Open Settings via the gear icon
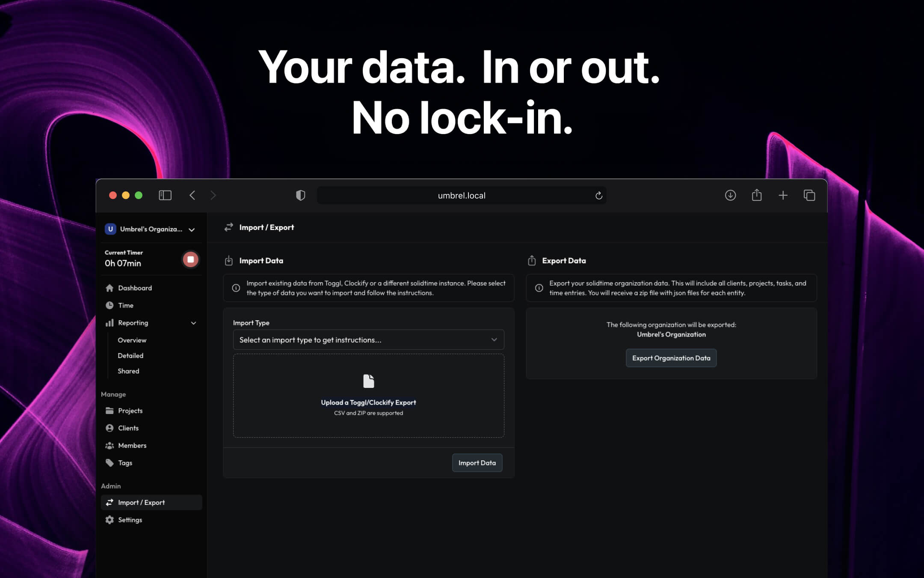 [x=110, y=519]
